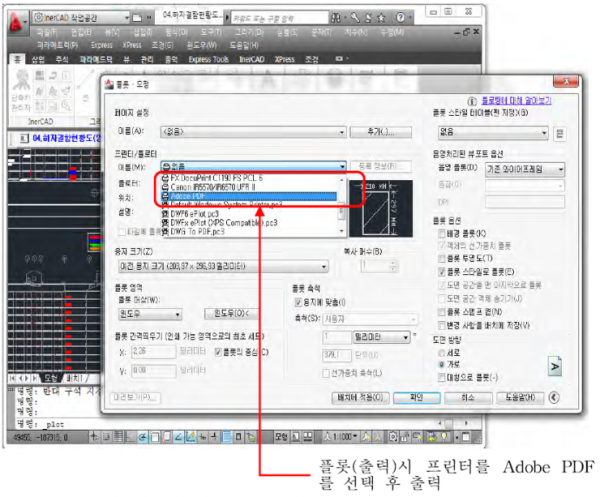Viewport: 600px width, 497px height.
Task: Click the keyword search input field
Action: [279, 18]
